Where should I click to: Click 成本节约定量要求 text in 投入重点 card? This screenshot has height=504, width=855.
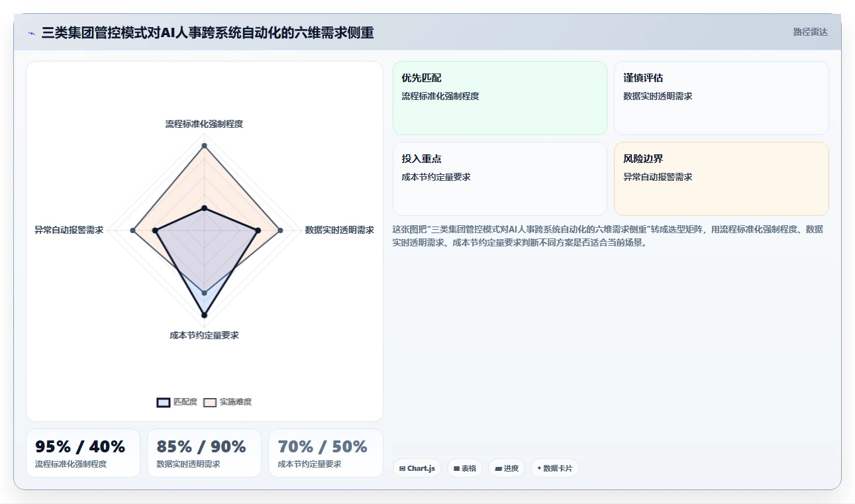click(436, 177)
